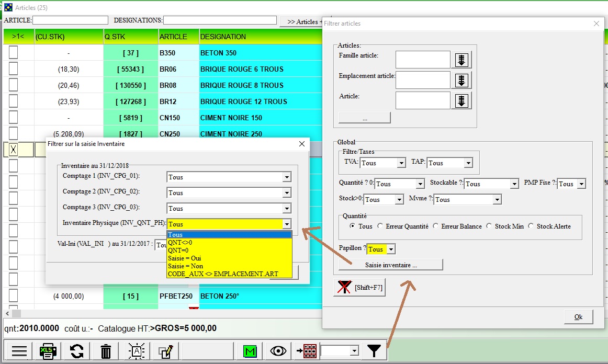The width and height of the screenshot is (608, 364).
Task: Select Stock Min radio button
Action: [489, 225]
